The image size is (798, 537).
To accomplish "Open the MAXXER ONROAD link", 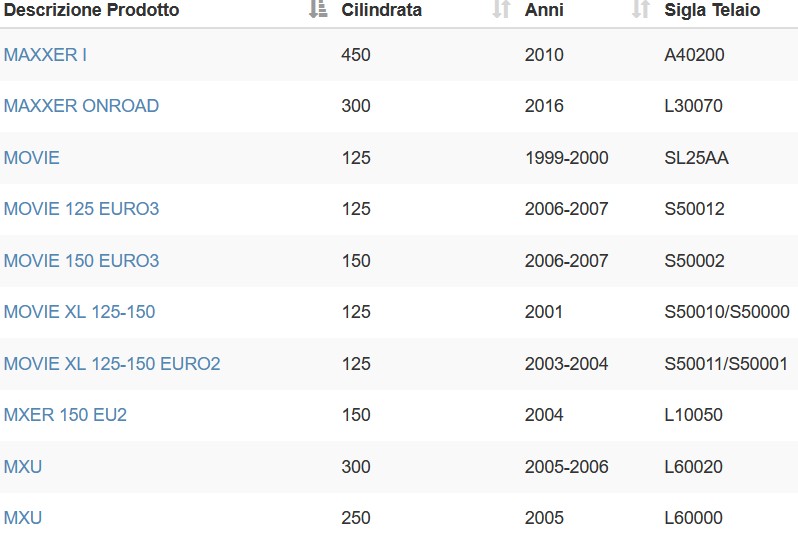I will click(x=81, y=106).
